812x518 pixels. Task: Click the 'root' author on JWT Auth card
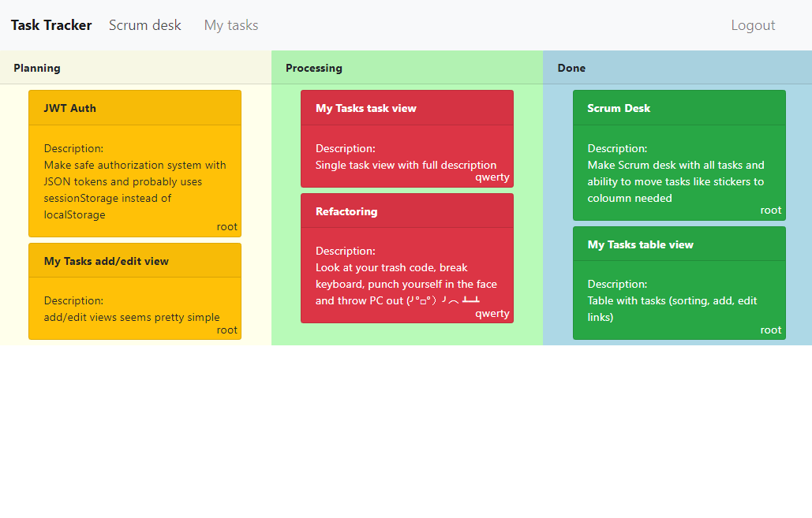(226, 226)
